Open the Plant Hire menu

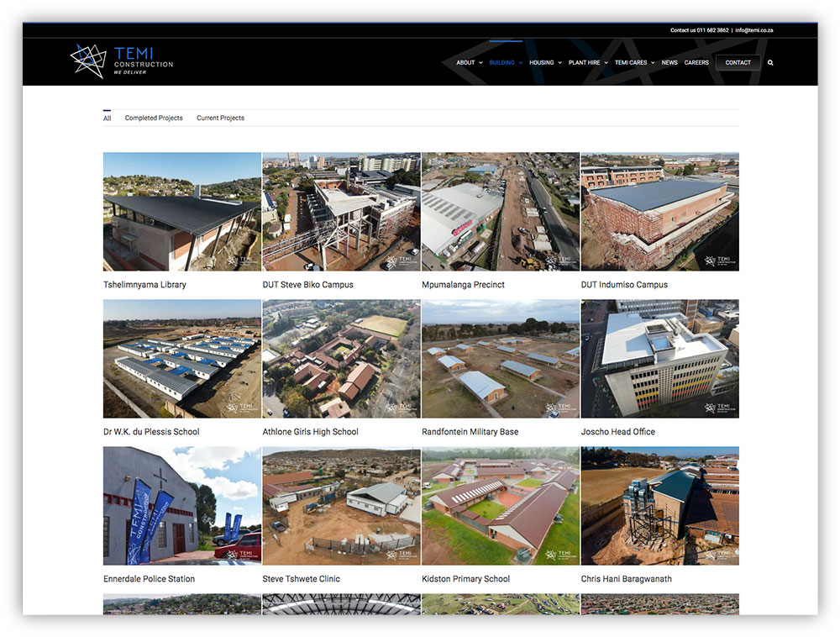tap(587, 62)
